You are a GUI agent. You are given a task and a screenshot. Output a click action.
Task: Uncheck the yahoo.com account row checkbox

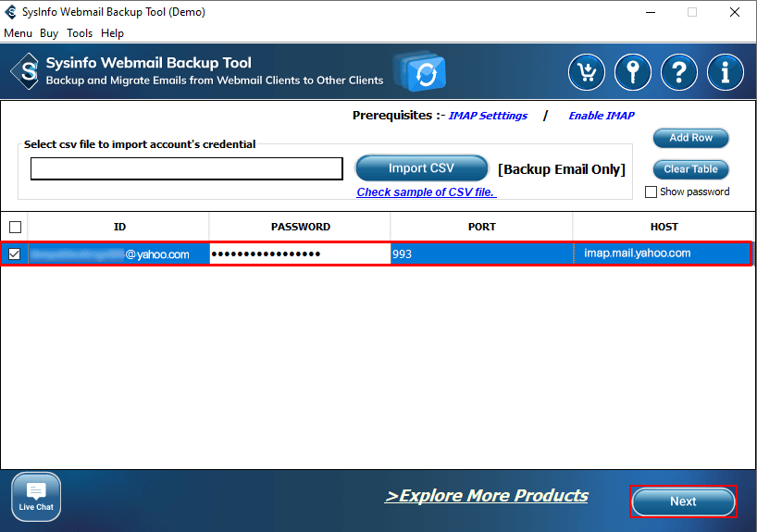(15, 254)
